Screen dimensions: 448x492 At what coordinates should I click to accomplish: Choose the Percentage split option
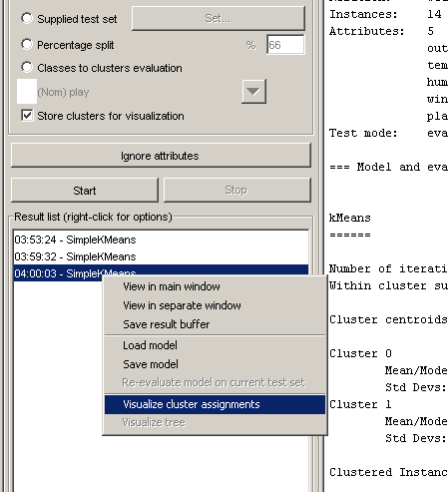[27, 45]
